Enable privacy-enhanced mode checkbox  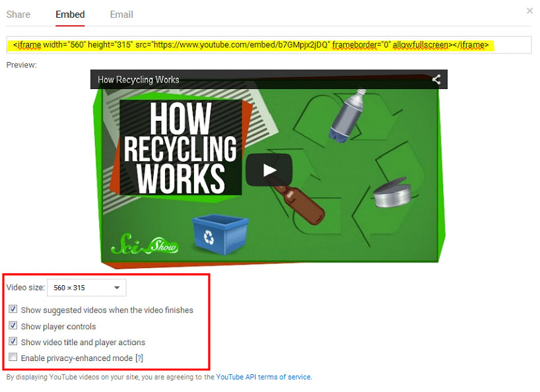pos(13,357)
